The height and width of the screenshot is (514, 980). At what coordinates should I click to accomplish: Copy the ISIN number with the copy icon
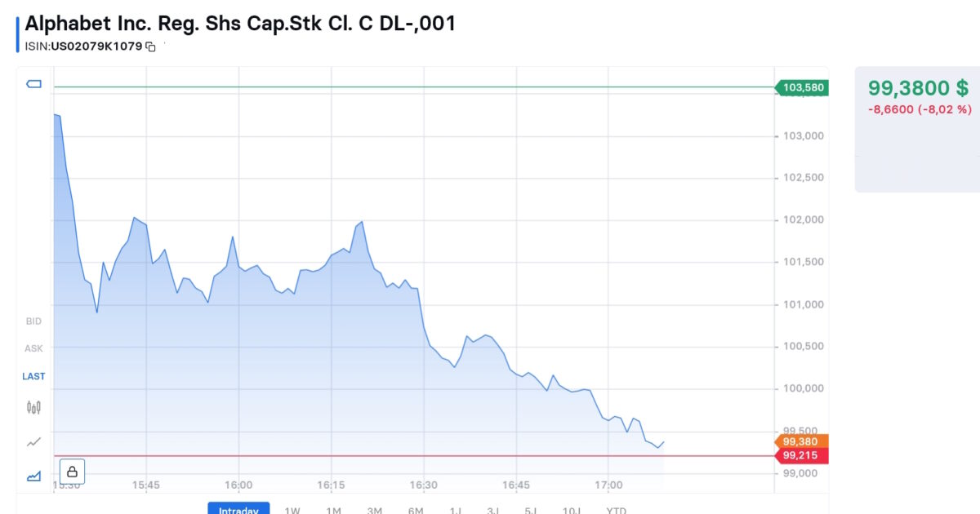click(x=150, y=47)
